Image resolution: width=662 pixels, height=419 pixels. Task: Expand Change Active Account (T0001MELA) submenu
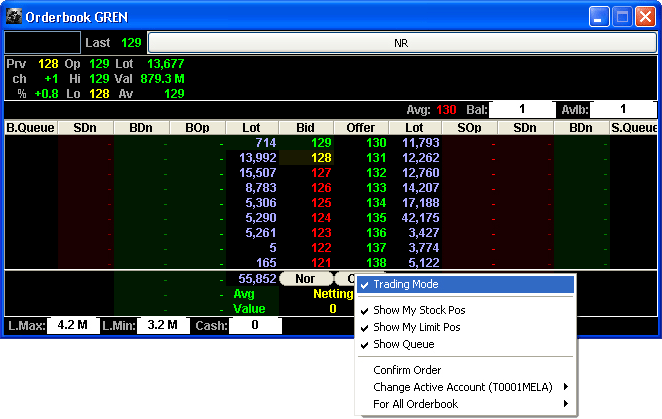pos(465,387)
